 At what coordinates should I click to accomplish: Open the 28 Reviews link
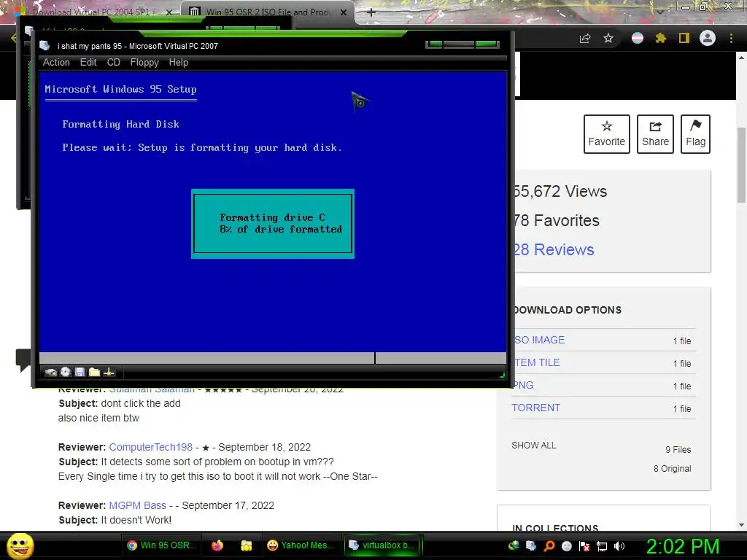coord(554,249)
